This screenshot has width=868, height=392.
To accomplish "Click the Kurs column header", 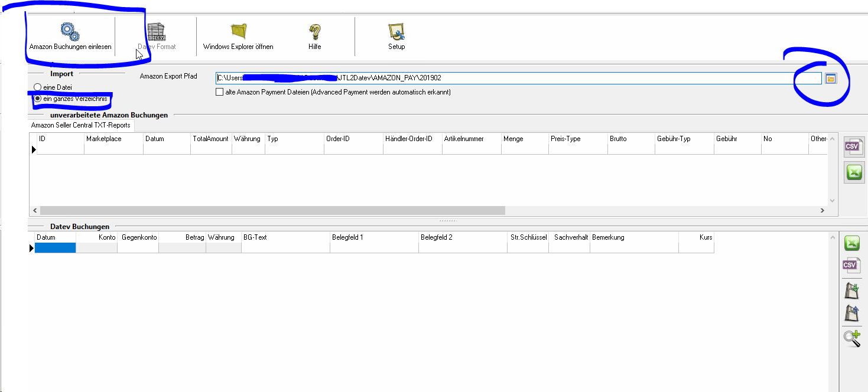I will click(x=697, y=237).
